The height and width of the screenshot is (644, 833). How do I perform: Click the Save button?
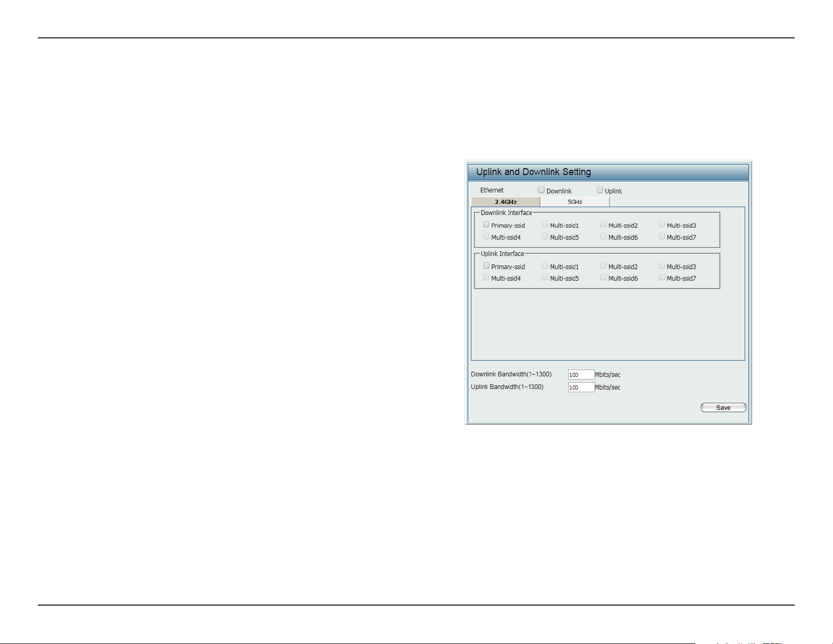[724, 407]
